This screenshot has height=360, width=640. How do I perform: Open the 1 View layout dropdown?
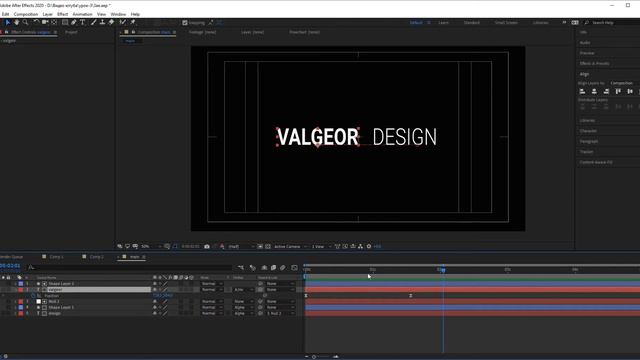tap(321, 247)
